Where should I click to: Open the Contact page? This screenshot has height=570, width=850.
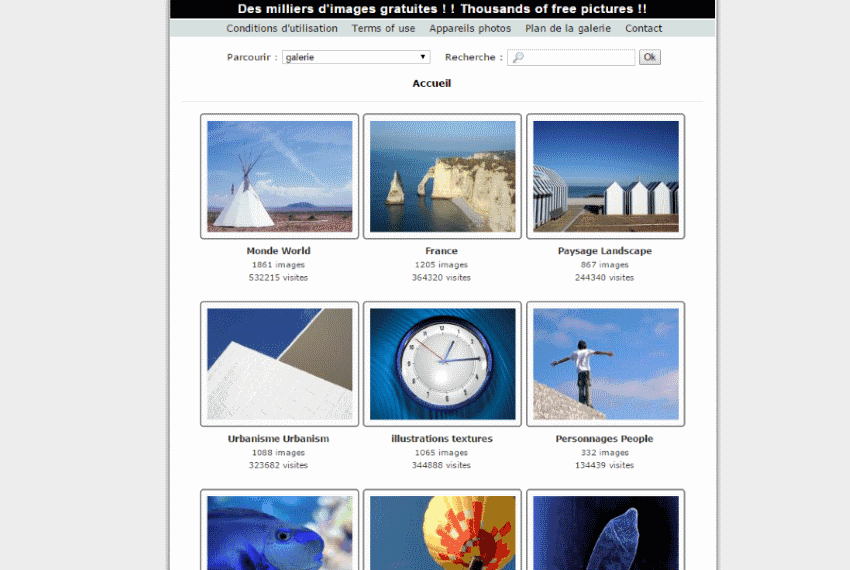point(643,28)
